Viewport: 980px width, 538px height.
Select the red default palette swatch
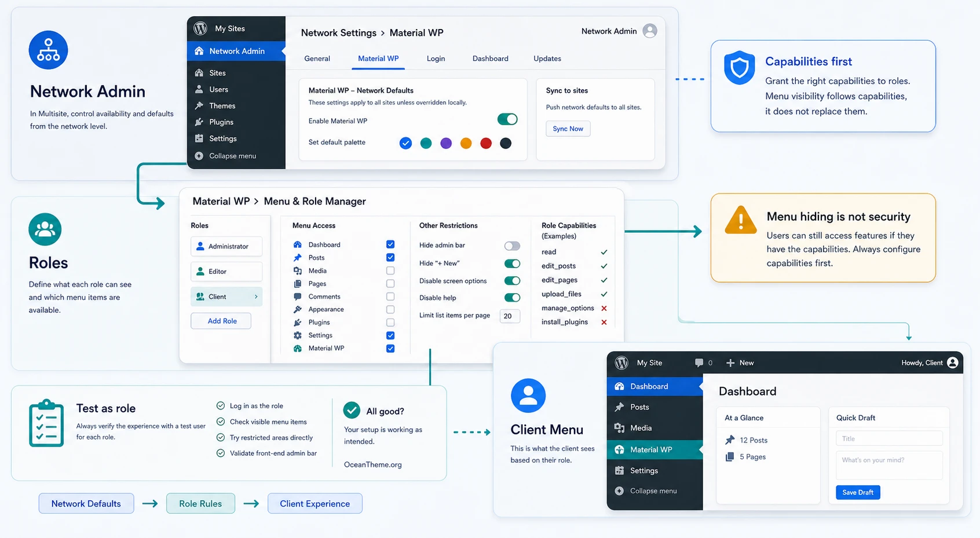pyautogui.click(x=486, y=143)
